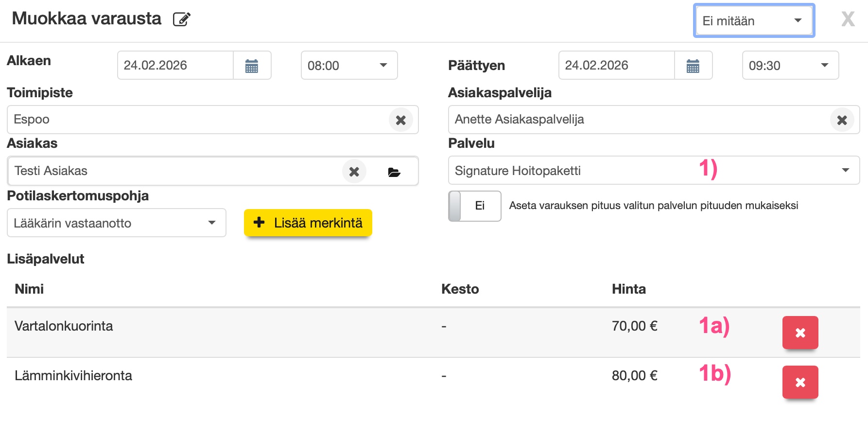Open the 09:30 end time dropdown
Viewport: 868px width, 422px height.
(x=790, y=66)
